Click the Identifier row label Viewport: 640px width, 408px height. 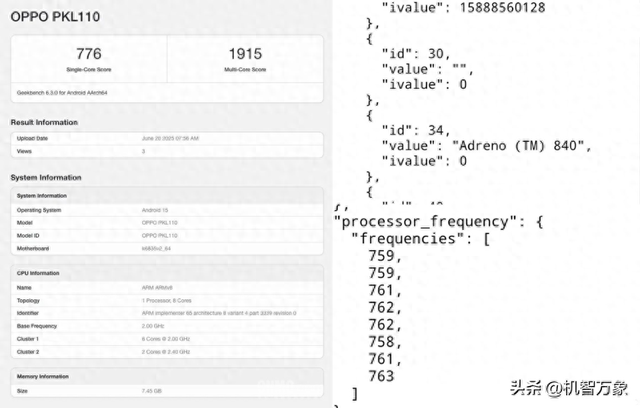click(x=28, y=313)
